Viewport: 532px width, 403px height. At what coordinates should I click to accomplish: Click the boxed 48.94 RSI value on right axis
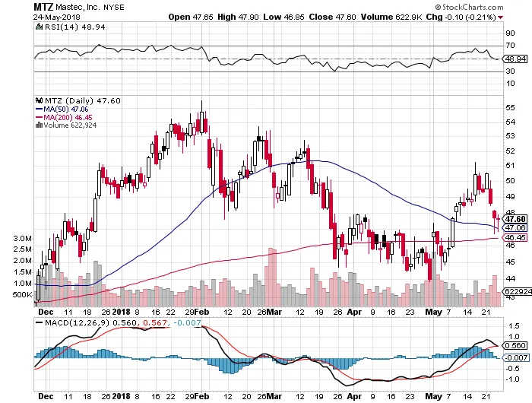[x=516, y=59]
